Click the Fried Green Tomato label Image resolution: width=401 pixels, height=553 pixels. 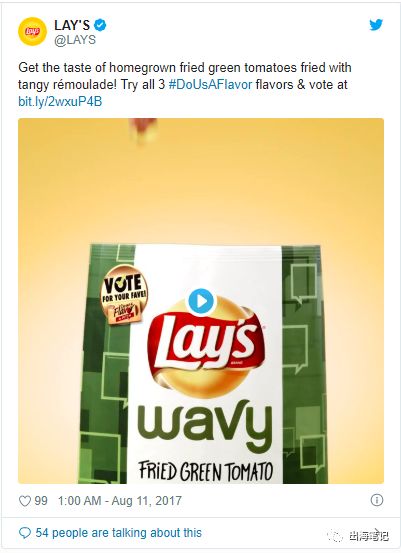point(206,471)
